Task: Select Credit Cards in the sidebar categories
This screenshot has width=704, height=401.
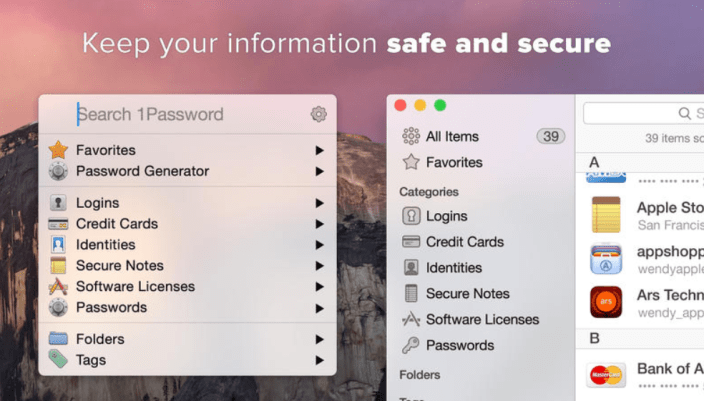Action: tap(464, 242)
